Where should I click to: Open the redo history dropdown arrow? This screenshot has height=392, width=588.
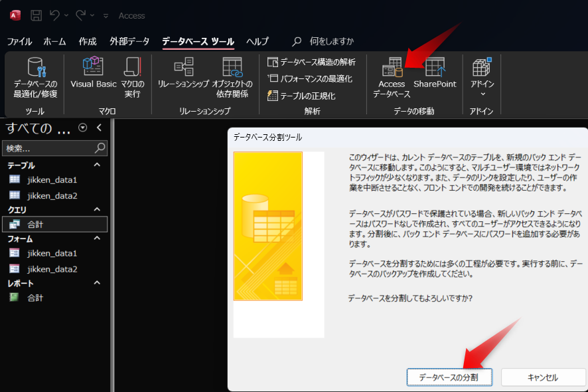pos(92,15)
